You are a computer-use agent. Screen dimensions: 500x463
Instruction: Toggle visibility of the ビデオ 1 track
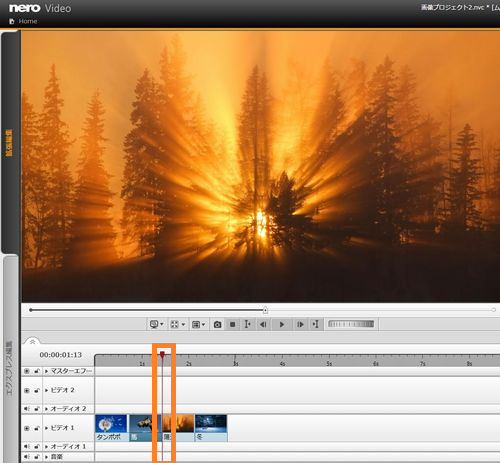(x=27, y=428)
